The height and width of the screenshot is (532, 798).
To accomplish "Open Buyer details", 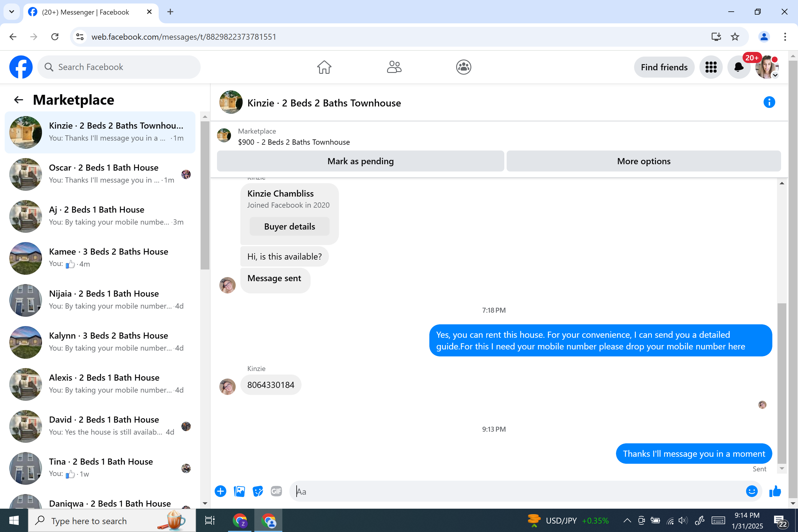I will (289, 226).
